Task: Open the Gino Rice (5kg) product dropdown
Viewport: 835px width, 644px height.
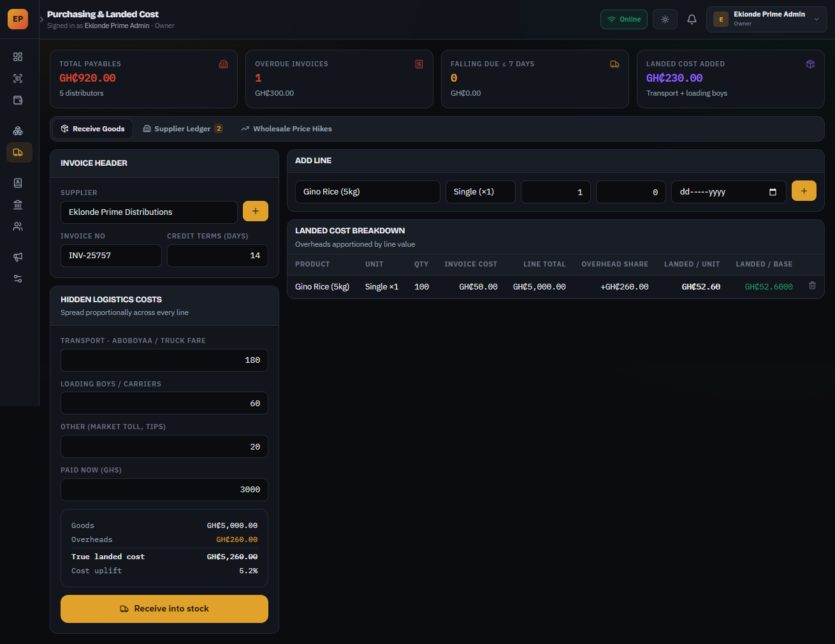Action: 368,192
